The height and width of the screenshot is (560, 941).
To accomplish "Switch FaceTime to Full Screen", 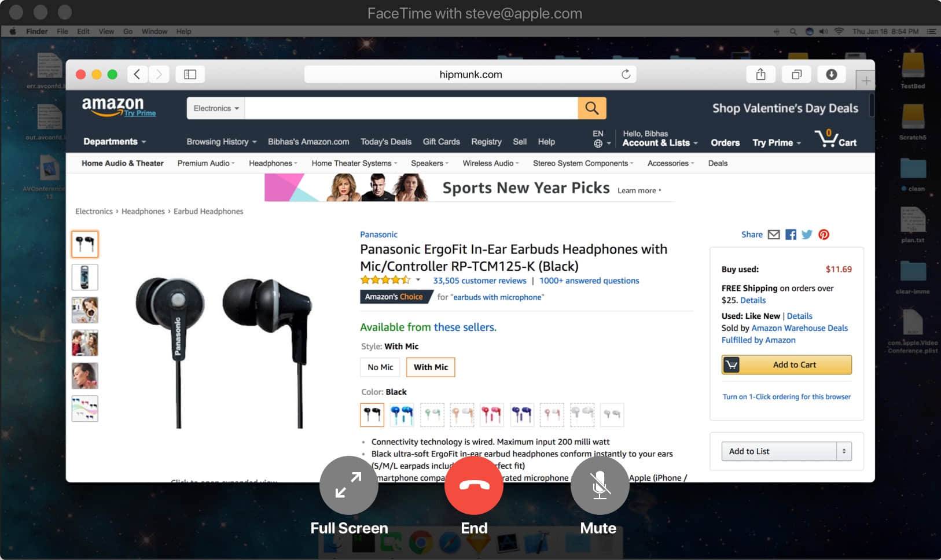I will [348, 485].
